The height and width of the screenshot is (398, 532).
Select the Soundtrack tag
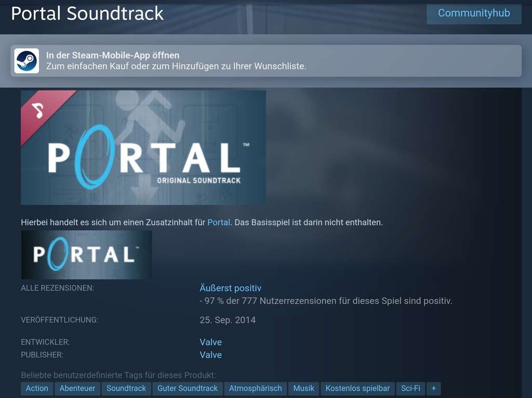126,388
